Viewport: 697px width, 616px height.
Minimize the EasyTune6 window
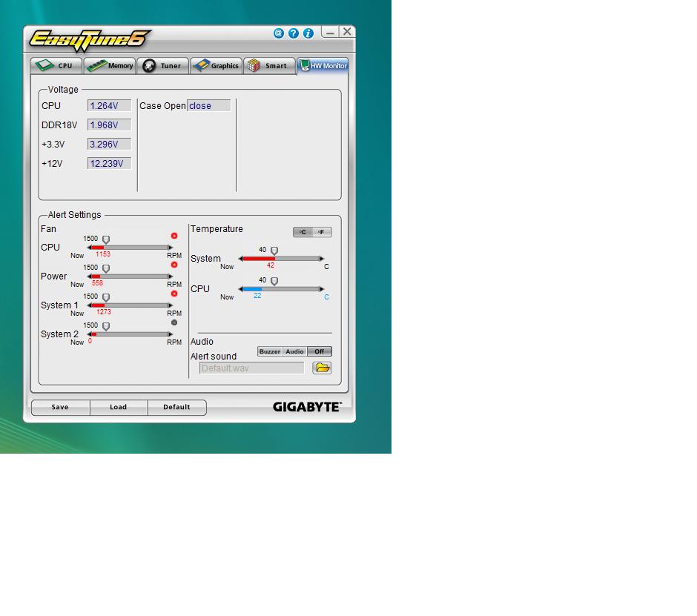[330, 33]
